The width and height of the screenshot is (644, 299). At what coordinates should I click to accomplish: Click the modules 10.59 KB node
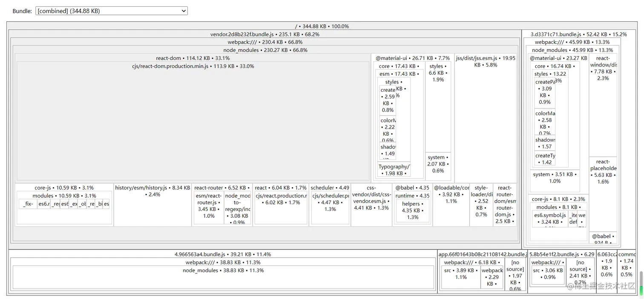pos(64,196)
